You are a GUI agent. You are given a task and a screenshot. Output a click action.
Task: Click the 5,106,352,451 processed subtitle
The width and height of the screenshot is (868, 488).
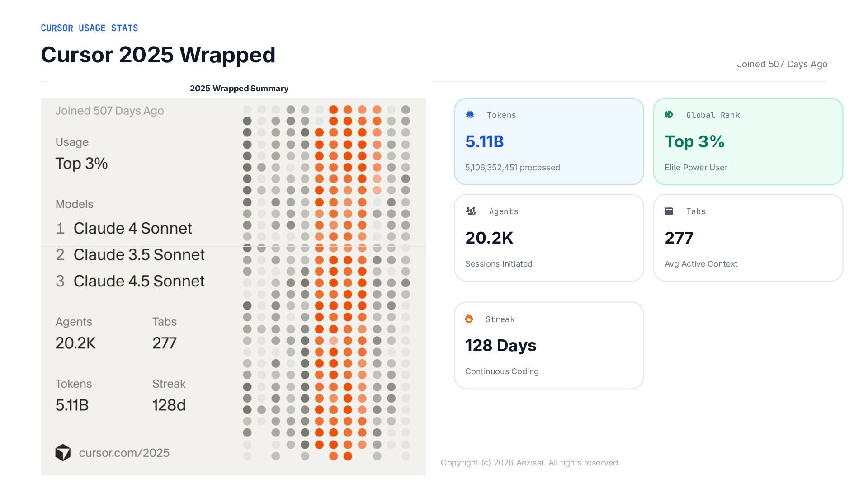[512, 168]
